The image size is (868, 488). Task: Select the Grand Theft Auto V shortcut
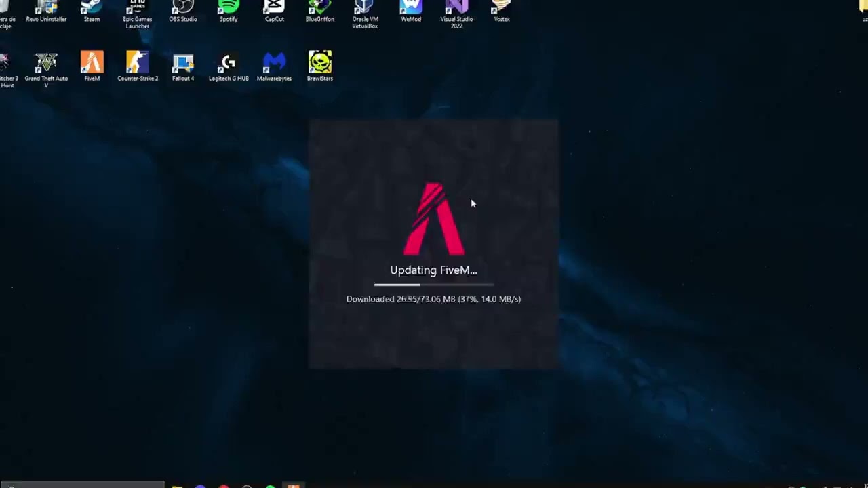(x=46, y=70)
